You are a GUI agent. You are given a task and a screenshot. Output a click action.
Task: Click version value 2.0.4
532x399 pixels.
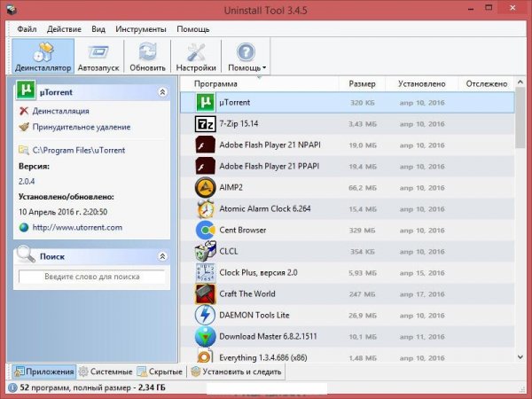click(27, 181)
